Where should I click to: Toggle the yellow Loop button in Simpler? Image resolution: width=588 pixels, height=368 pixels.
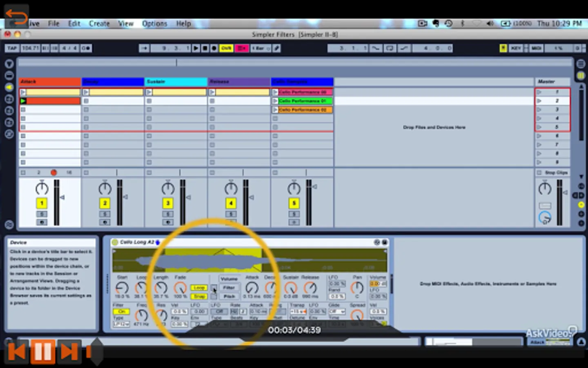pos(199,288)
